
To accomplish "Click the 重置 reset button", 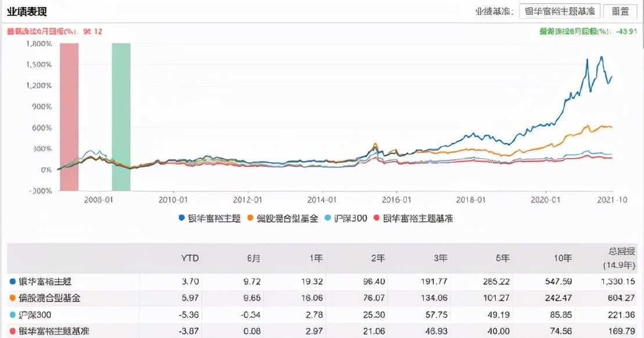I will click(x=620, y=11).
